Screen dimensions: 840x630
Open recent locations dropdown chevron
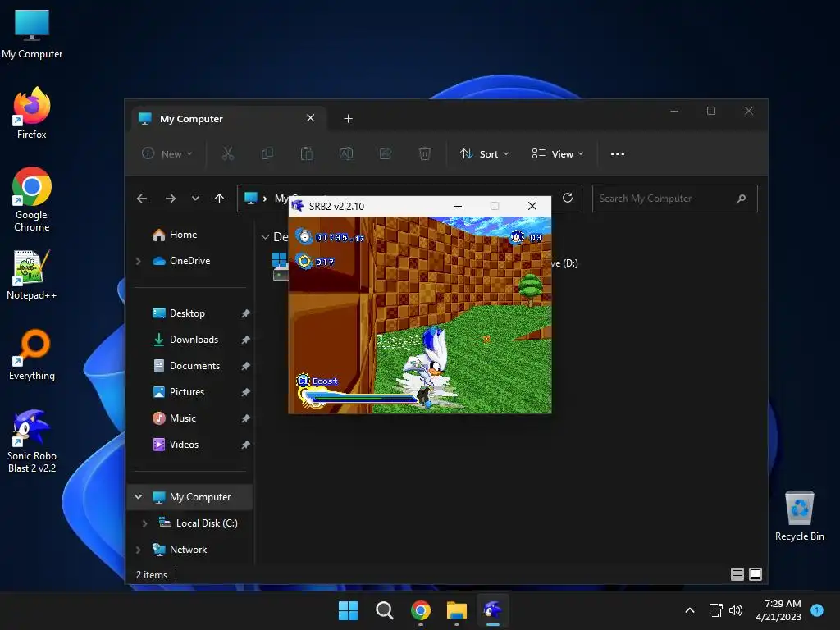tap(195, 199)
